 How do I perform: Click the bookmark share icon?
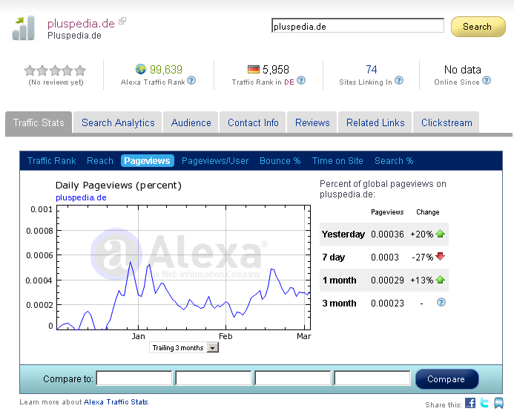tap(498, 403)
